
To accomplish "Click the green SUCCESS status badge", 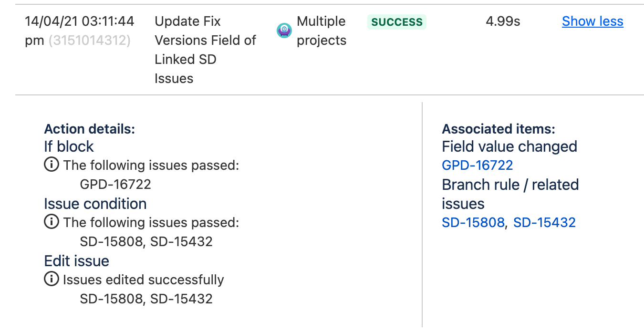I will (x=396, y=22).
